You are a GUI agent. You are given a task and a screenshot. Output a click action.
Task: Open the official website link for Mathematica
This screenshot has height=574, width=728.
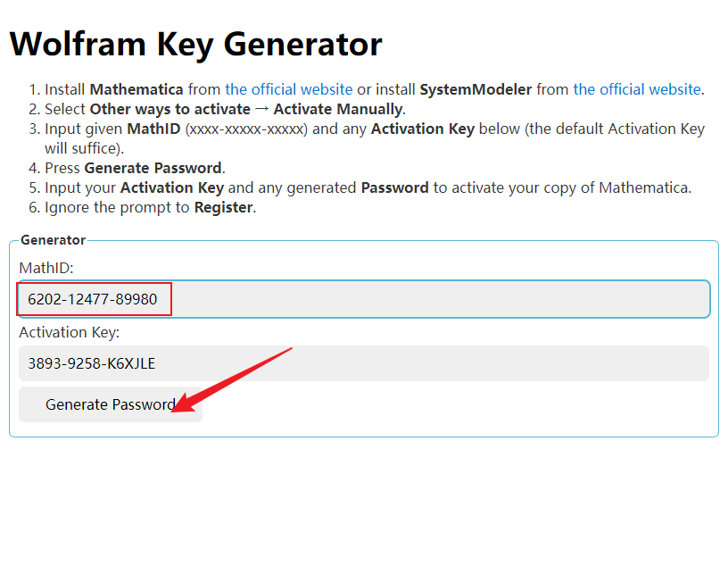point(289,89)
